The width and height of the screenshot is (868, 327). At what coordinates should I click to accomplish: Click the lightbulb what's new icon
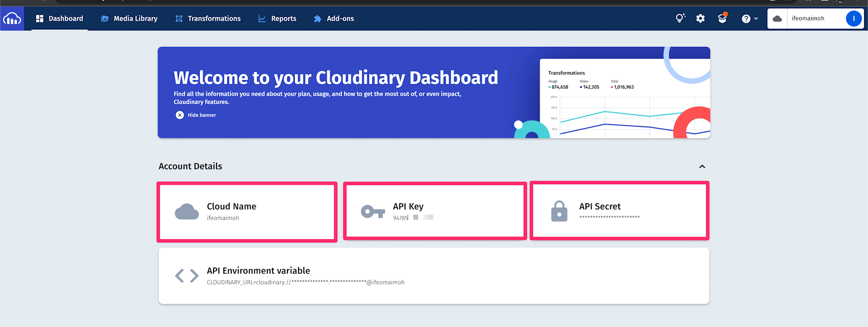[x=680, y=18]
